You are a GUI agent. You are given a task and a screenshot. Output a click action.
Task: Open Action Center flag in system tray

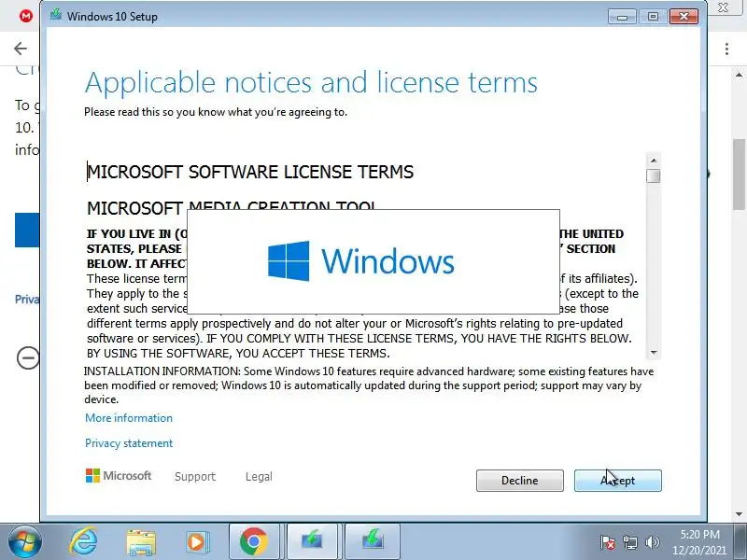pyautogui.click(x=608, y=542)
